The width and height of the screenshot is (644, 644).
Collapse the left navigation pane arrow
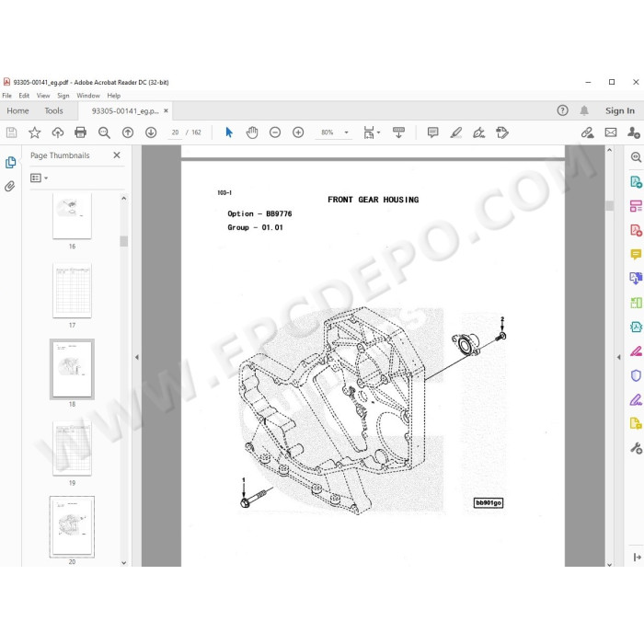(137, 357)
